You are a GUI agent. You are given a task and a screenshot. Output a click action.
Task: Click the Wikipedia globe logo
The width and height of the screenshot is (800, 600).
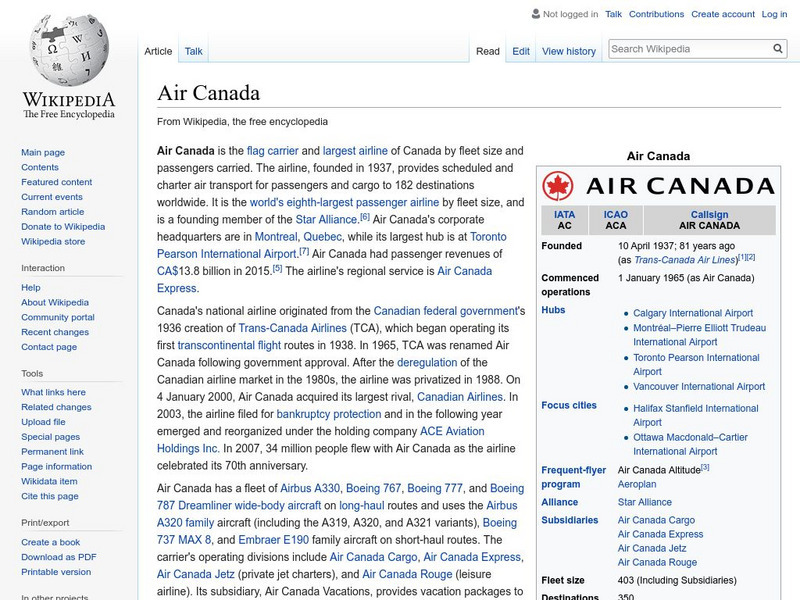69,49
